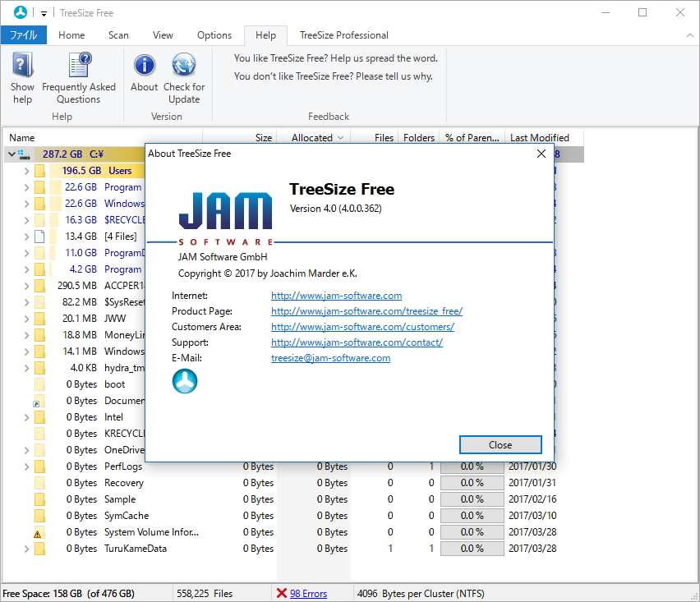The width and height of the screenshot is (700, 602).
Task: Expand the JWW folder
Action: pyautogui.click(x=27, y=319)
